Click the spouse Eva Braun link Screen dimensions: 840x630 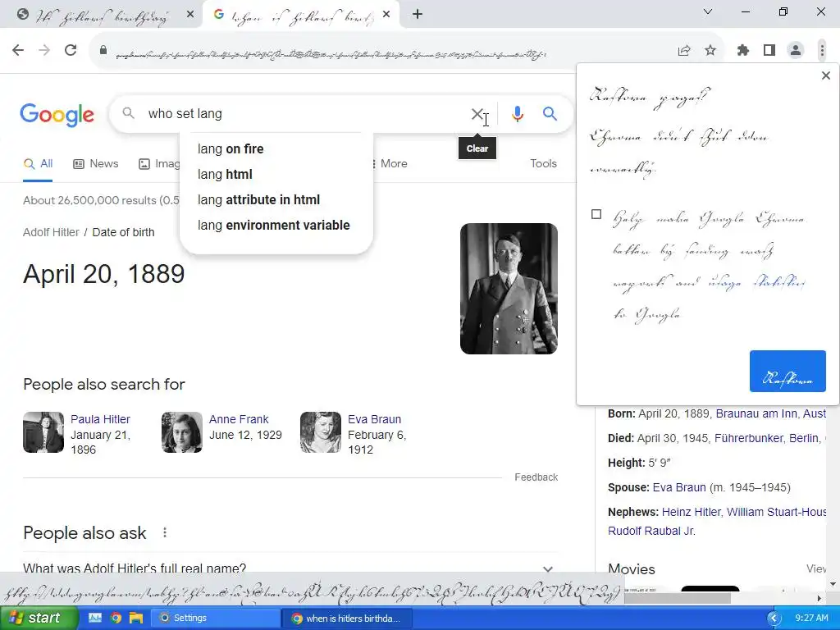click(679, 487)
